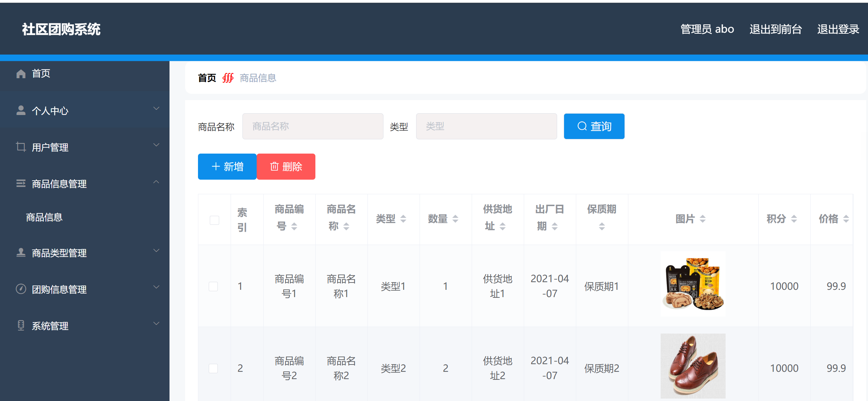Click the plus icon on 新增 button
This screenshot has height=401, width=868.
tap(215, 166)
